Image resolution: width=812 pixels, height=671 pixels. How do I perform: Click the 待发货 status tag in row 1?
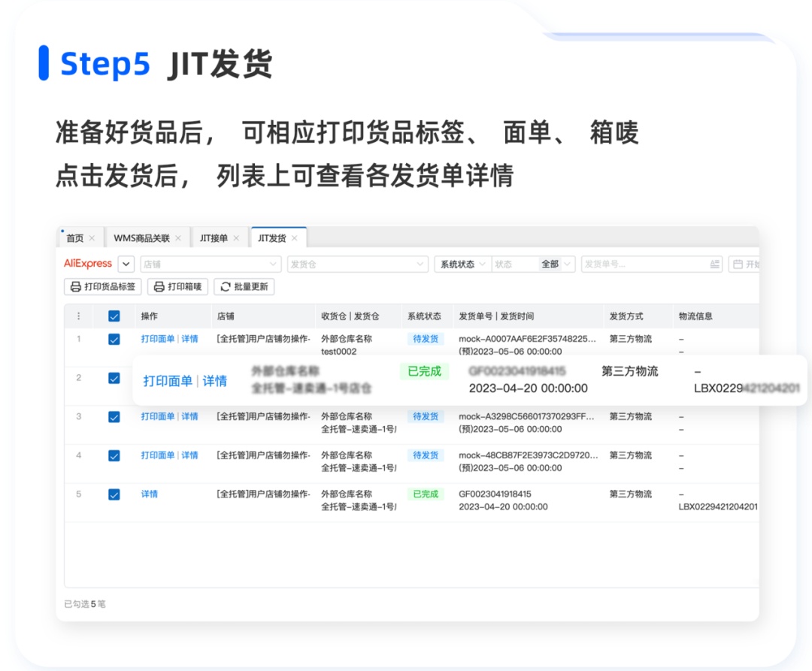click(x=426, y=339)
